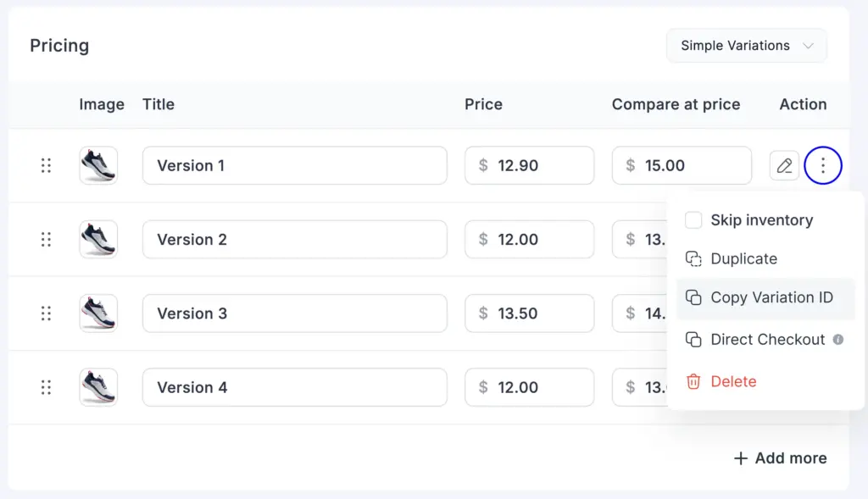Select the Price field showing 13.50
The height and width of the screenshot is (499, 868).
[x=529, y=313]
